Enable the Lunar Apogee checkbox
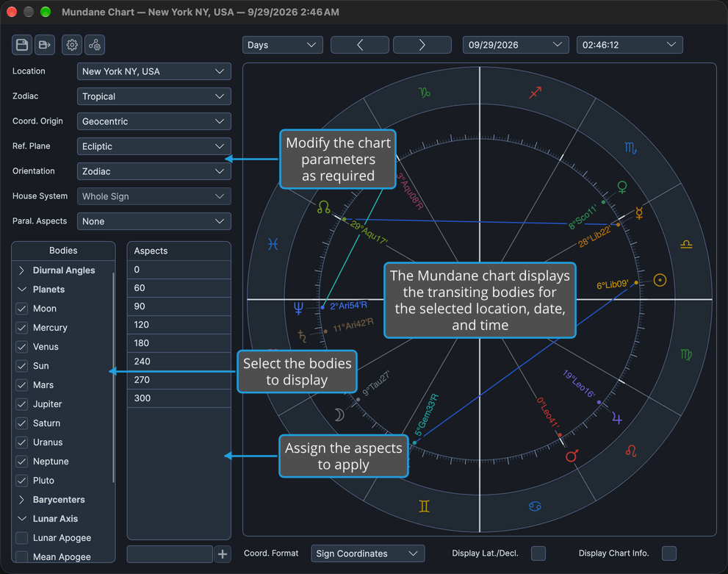This screenshot has height=574, width=728. click(x=22, y=538)
